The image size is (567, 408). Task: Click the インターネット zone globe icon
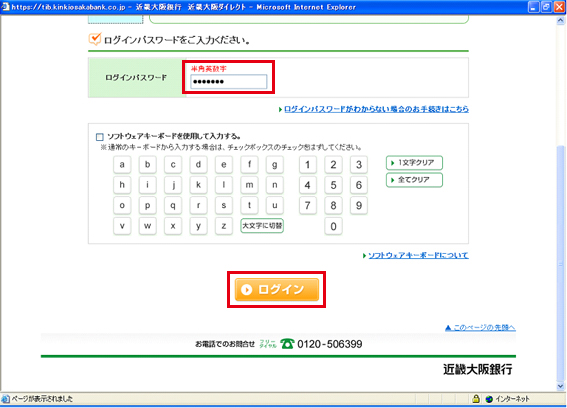pos(489,399)
